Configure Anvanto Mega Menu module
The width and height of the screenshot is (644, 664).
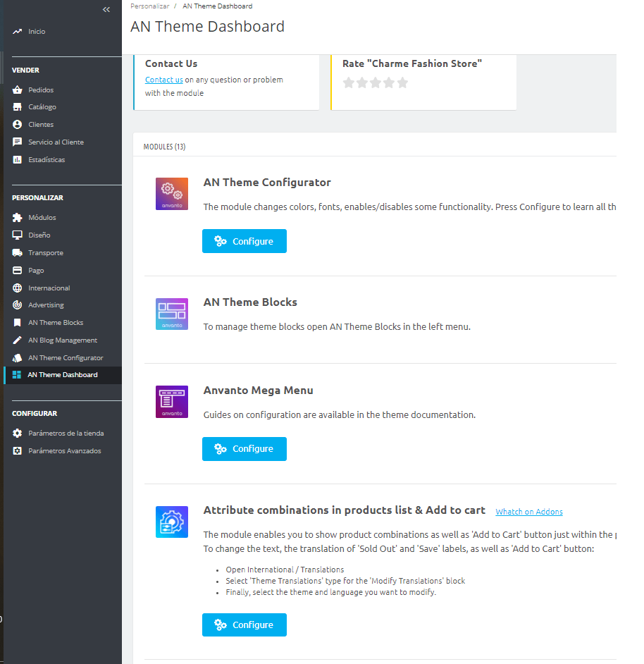coord(244,449)
